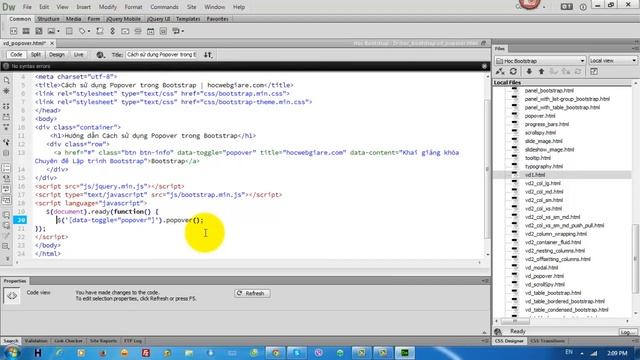The image size is (640, 360).
Task: Open the jQuery UI insert tab
Action: [158, 19]
